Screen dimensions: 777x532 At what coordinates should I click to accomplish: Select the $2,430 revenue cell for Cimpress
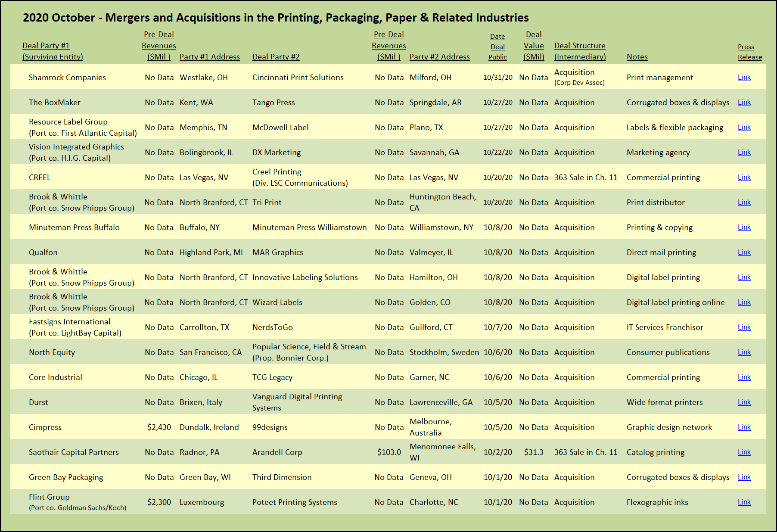(159, 427)
